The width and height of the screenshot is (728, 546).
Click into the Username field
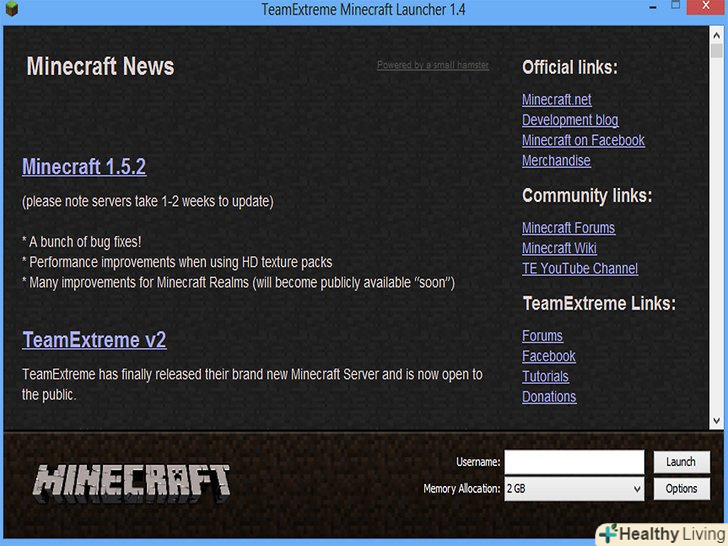(574, 462)
